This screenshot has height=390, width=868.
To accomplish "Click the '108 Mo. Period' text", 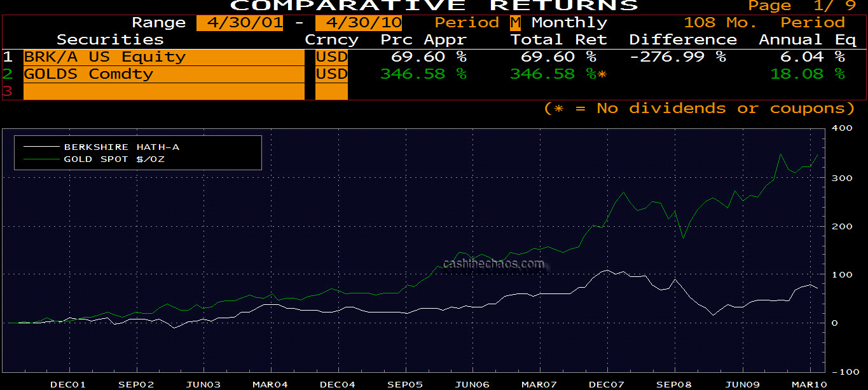I will point(764,23).
